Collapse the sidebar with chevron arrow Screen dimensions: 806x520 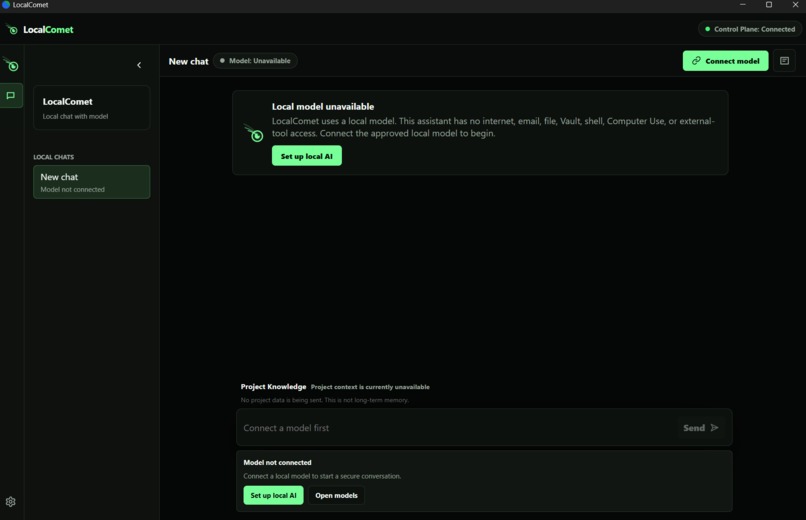point(139,65)
